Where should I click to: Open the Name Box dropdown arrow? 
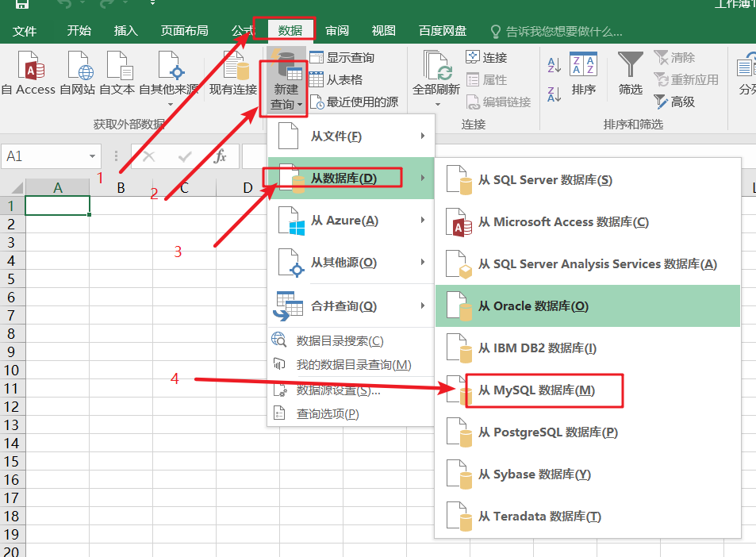tap(91, 156)
